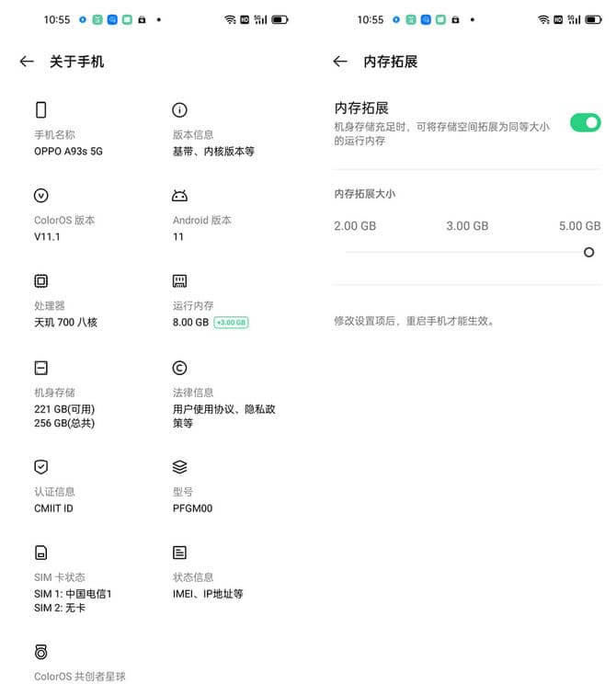This screenshot has width=616, height=684.
Task: Tap 认证信息 CMIIT ID
Action: [54, 500]
